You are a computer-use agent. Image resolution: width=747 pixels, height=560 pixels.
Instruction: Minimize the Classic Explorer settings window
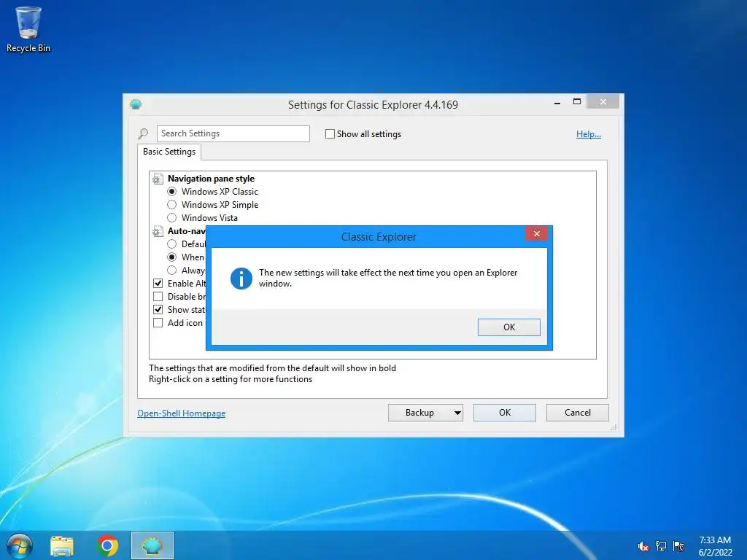(x=557, y=102)
